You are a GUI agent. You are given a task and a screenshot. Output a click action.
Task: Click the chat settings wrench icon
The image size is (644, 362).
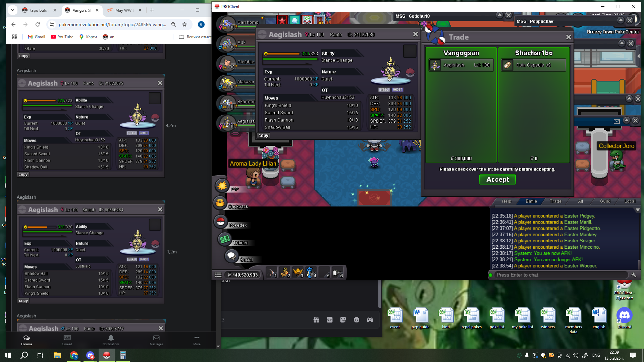[x=634, y=275]
